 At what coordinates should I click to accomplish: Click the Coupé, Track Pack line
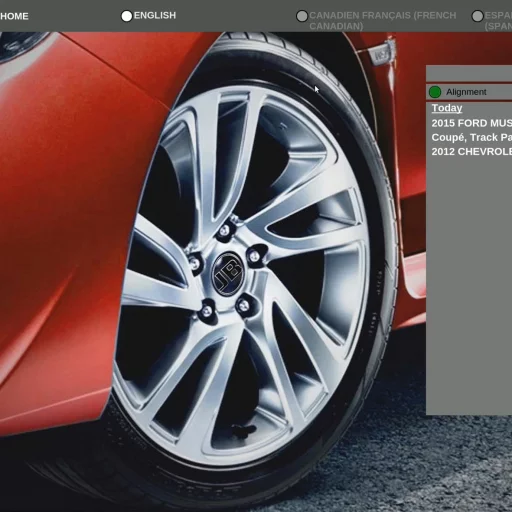point(472,137)
